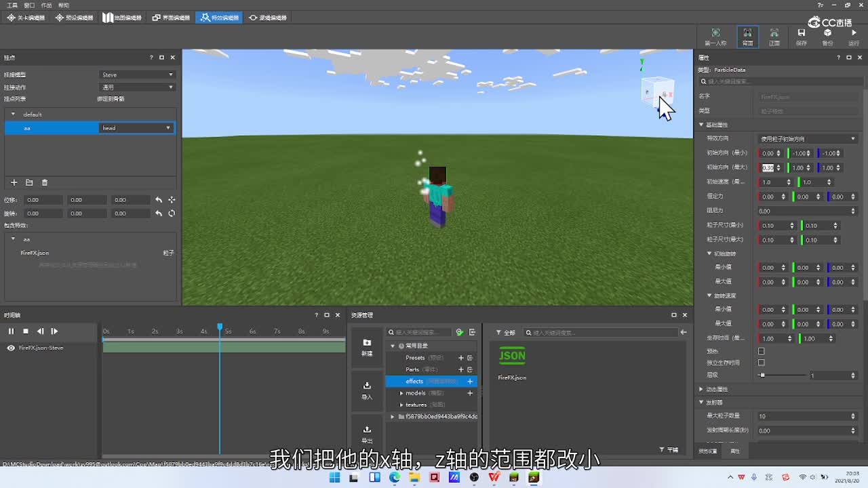
Task: Toggle visibility of FireFX.json-Steve track
Action: [11, 348]
